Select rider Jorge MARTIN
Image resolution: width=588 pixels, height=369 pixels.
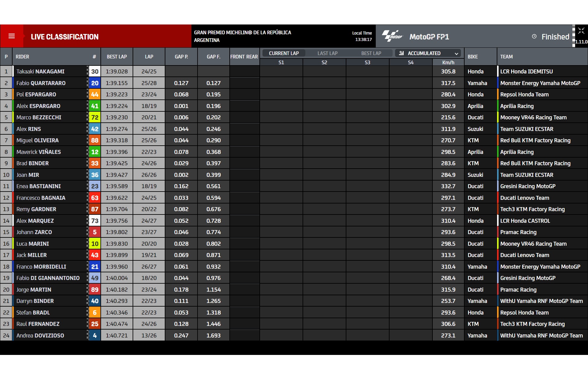34,289
